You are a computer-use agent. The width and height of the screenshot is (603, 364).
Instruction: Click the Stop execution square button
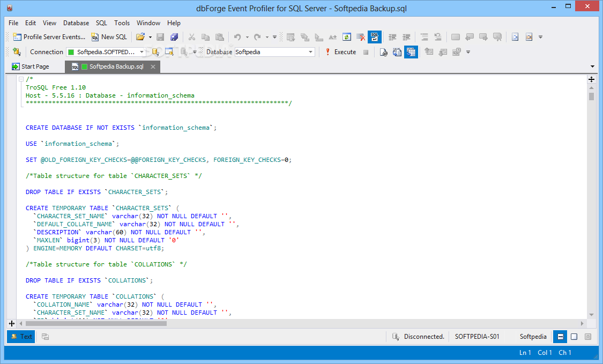(x=366, y=52)
